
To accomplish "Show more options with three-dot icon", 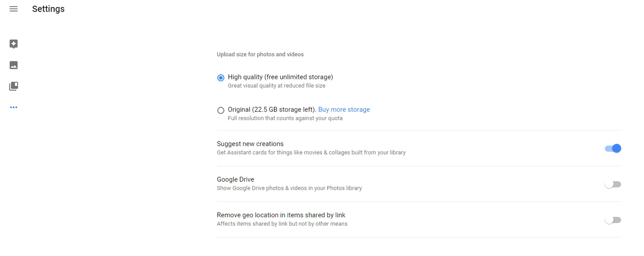I will (x=14, y=108).
